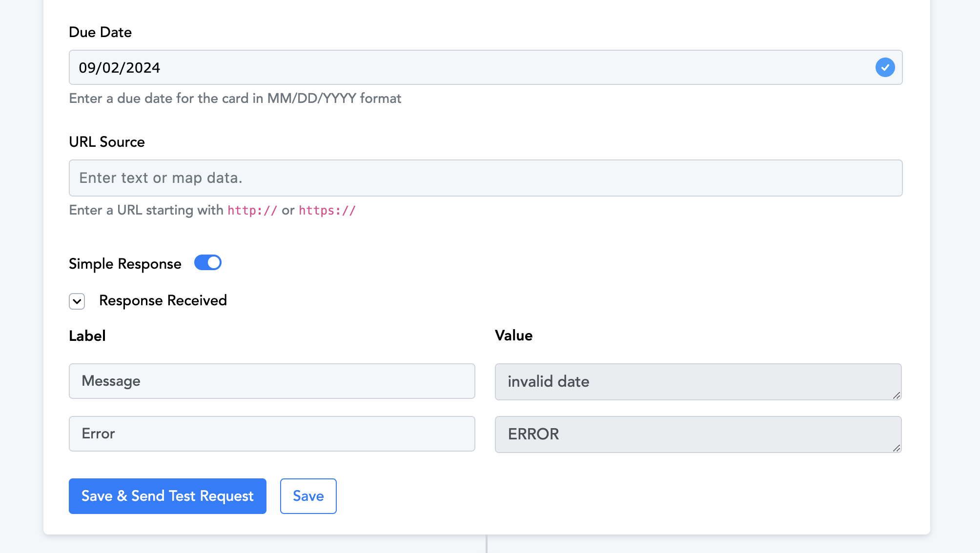
Task: Toggle the Simple Response switch
Action: click(208, 262)
